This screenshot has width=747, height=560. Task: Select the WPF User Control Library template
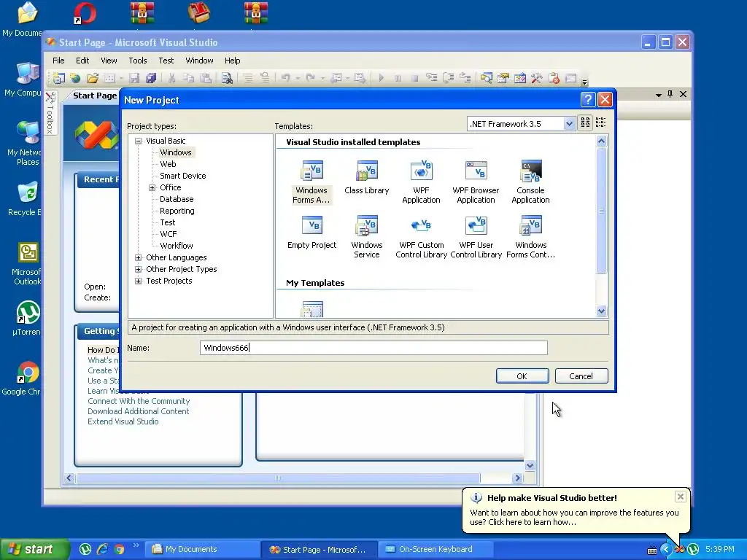476,237
